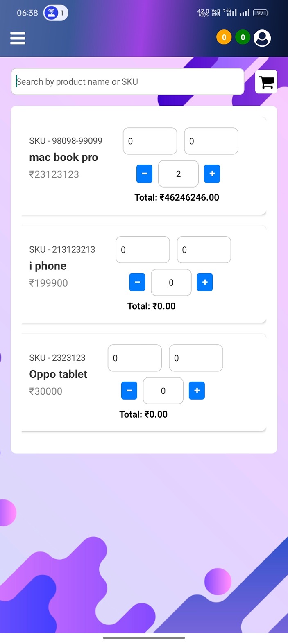
Task: Decrease Oppo tablet quantity
Action: (129, 391)
